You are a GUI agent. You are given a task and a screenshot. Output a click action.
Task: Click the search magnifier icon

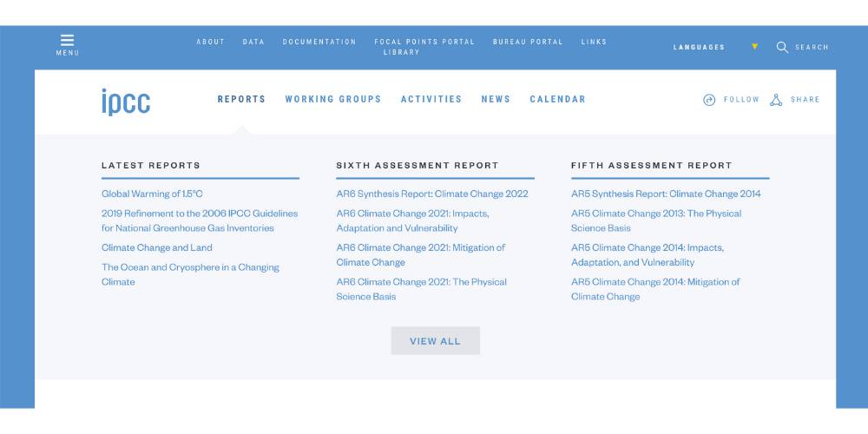tap(782, 47)
